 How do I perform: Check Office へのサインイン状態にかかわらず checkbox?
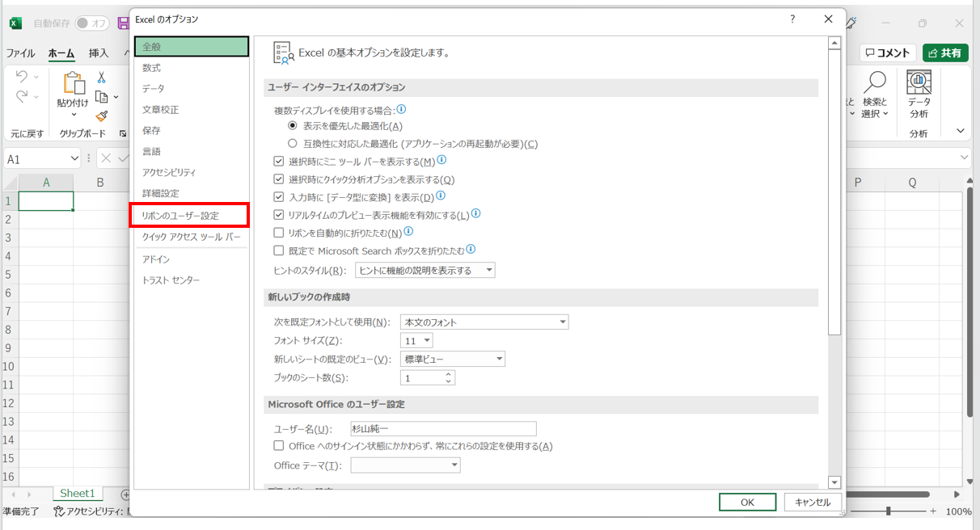[x=279, y=445]
